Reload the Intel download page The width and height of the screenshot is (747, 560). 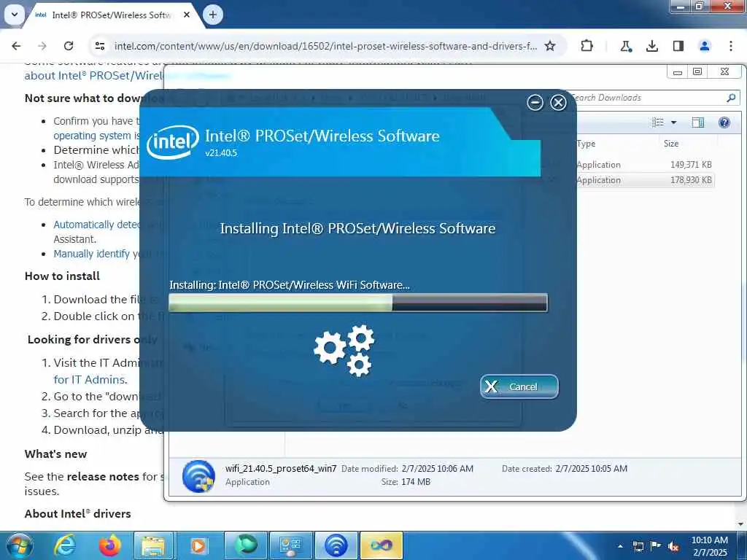tap(69, 46)
